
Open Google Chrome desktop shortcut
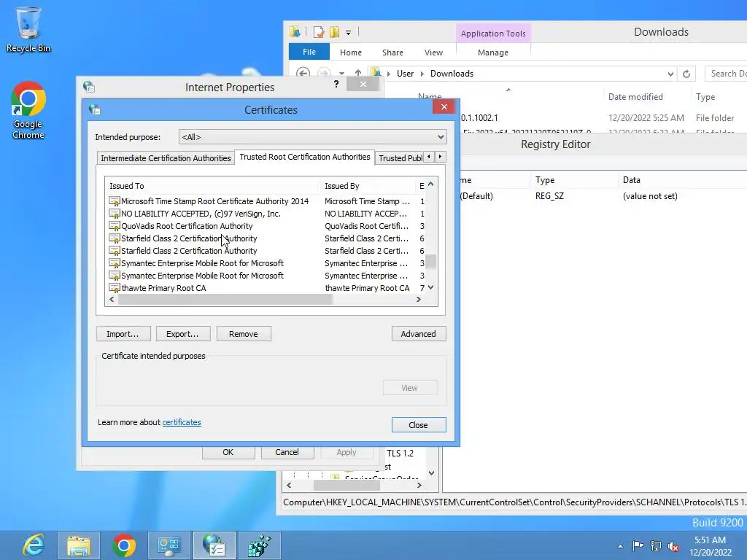coord(28,110)
